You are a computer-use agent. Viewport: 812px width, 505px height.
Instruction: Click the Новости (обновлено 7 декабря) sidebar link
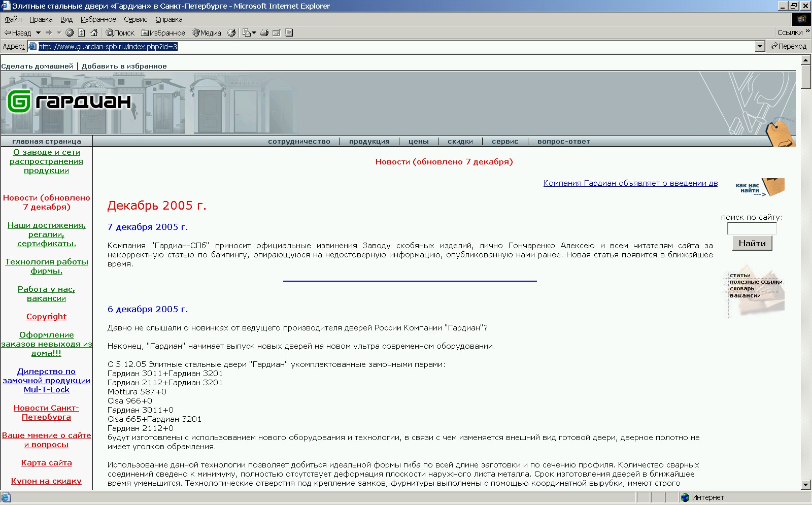46,202
